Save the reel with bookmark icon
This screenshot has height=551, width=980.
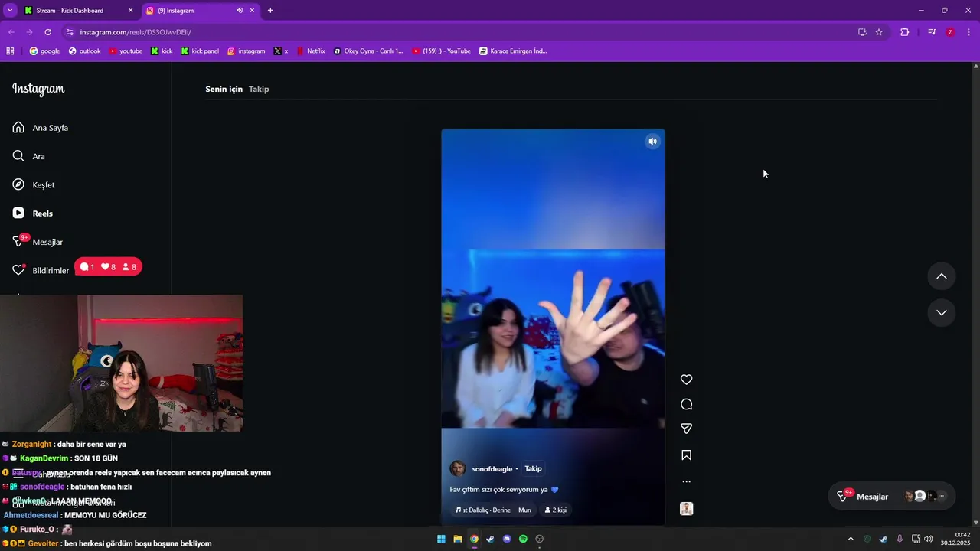687,455
